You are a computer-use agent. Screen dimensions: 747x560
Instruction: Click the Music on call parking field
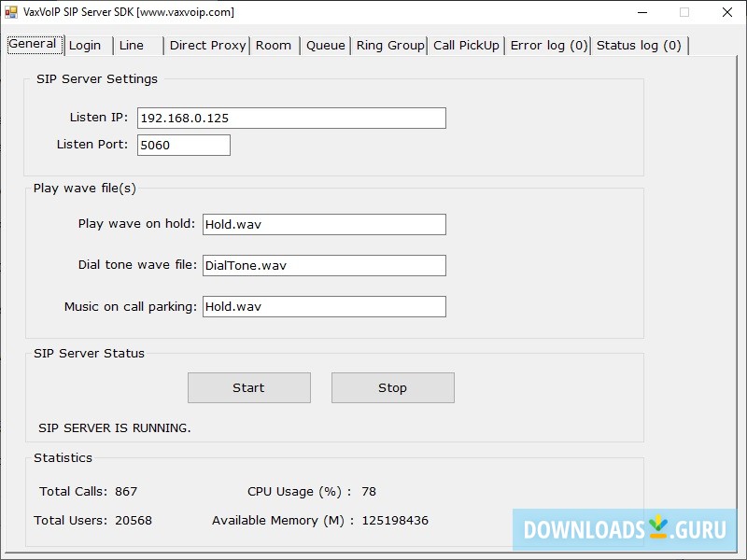point(324,307)
